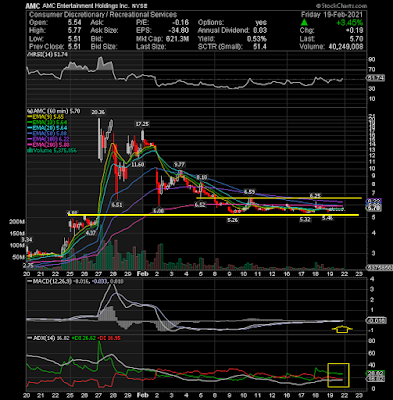Click the Open price value 5.54

point(73,23)
